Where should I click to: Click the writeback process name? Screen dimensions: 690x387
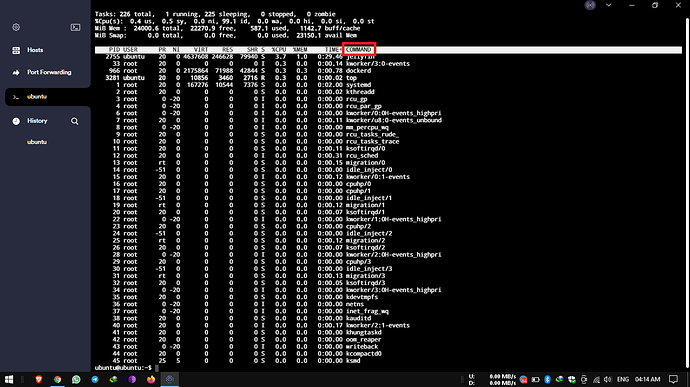coord(362,346)
